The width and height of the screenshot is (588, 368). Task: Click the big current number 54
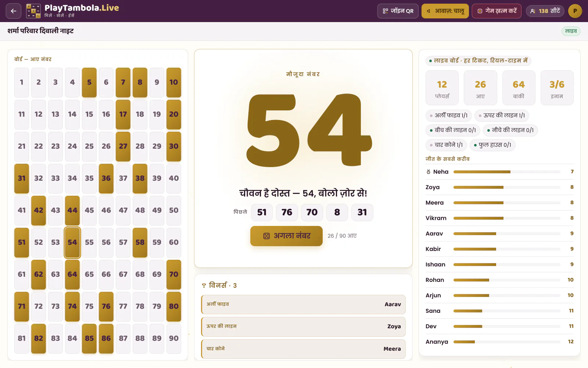click(x=309, y=131)
